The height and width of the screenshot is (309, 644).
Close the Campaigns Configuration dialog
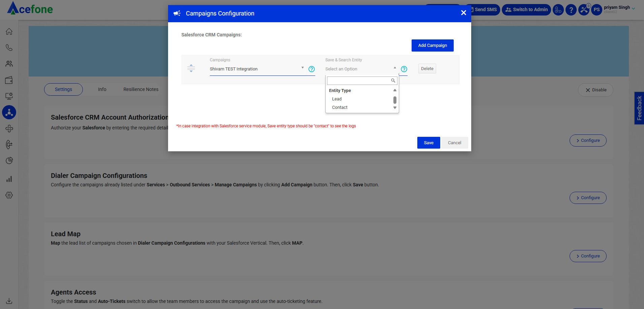pyautogui.click(x=463, y=13)
